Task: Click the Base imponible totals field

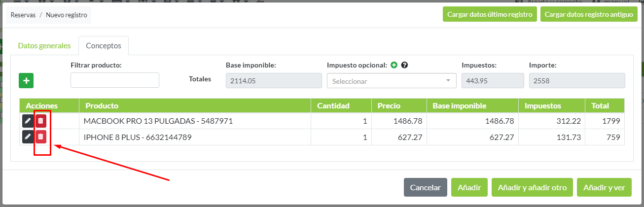Action: click(x=272, y=81)
